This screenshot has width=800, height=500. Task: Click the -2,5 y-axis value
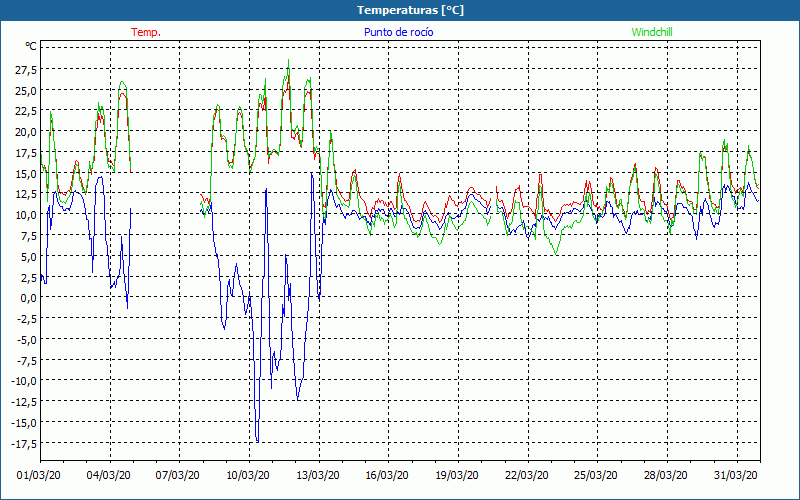pos(26,318)
